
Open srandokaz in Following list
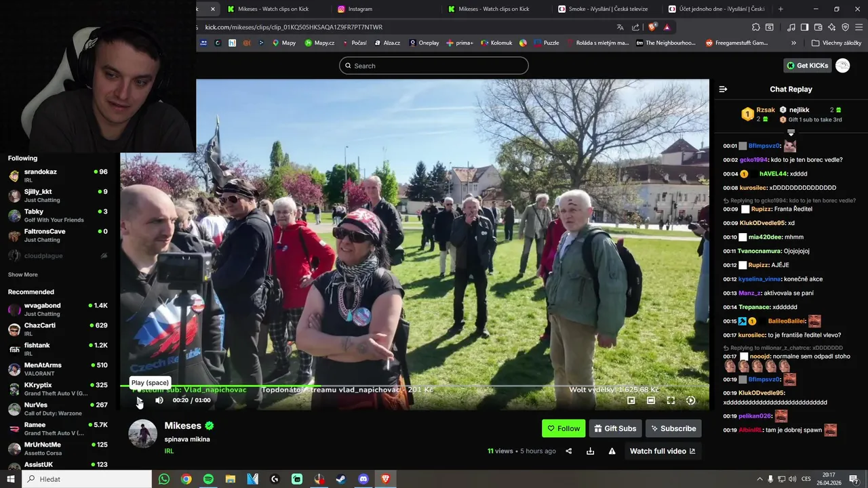tap(58, 176)
